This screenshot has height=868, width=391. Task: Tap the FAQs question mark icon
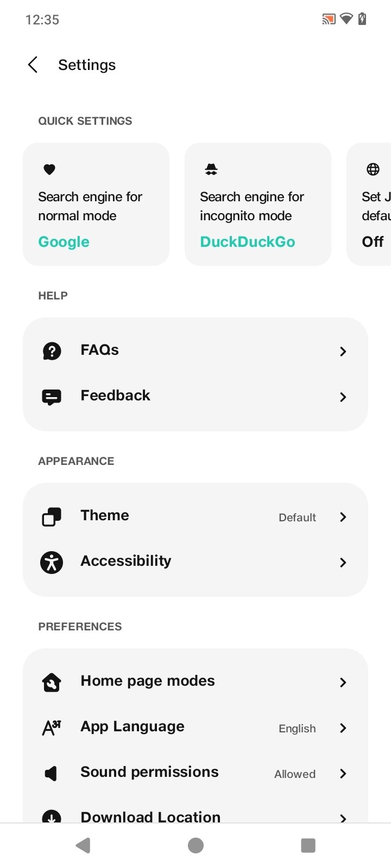(52, 351)
